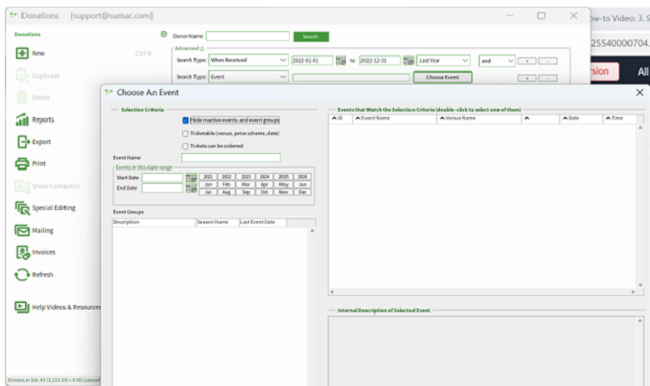
Task: Open the Invoices icon
Action: 23,252
